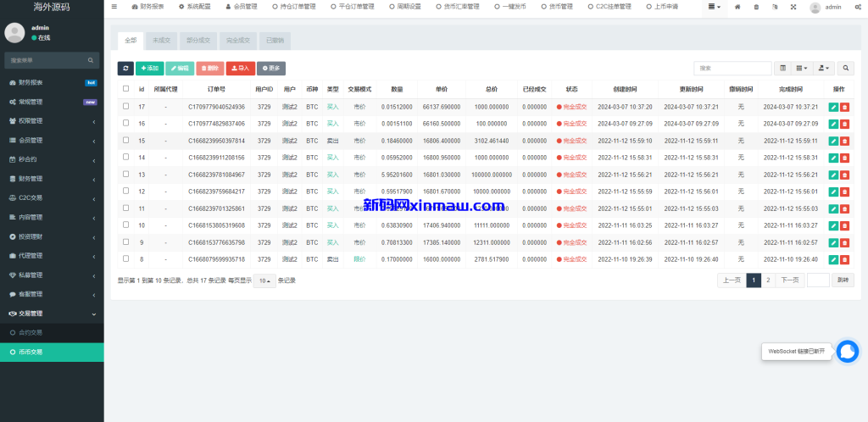
Task: Check the box for row id 10
Action: click(125, 225)
